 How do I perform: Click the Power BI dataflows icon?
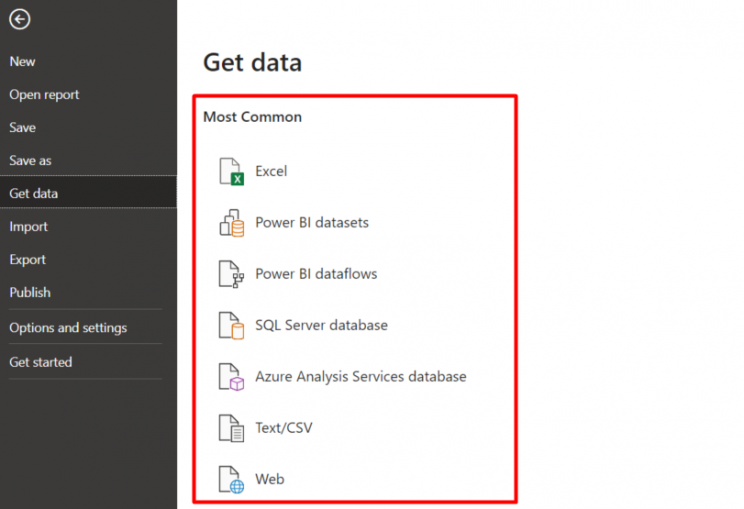pyautogui.click(x=231, y=274)
